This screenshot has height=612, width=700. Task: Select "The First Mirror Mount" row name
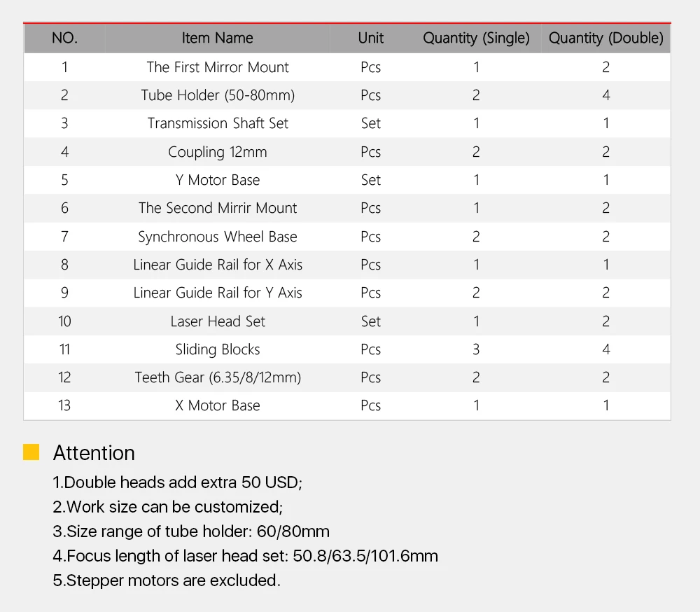pyautogui.click(x=218, y=67)
